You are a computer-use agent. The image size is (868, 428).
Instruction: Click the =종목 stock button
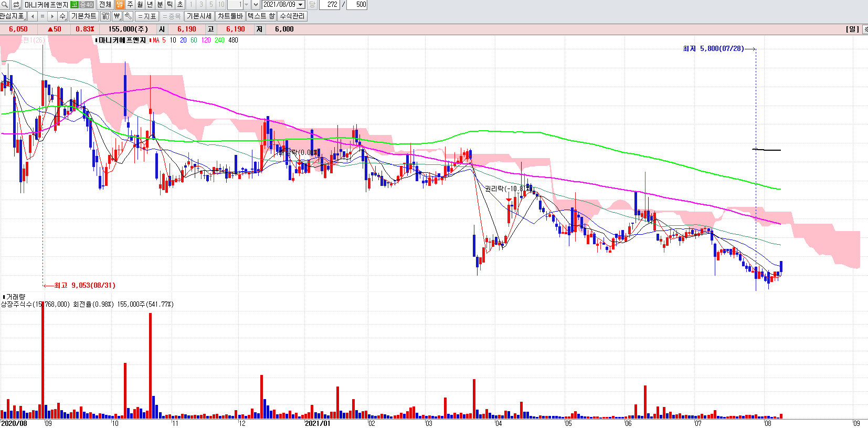pos(172,16)
